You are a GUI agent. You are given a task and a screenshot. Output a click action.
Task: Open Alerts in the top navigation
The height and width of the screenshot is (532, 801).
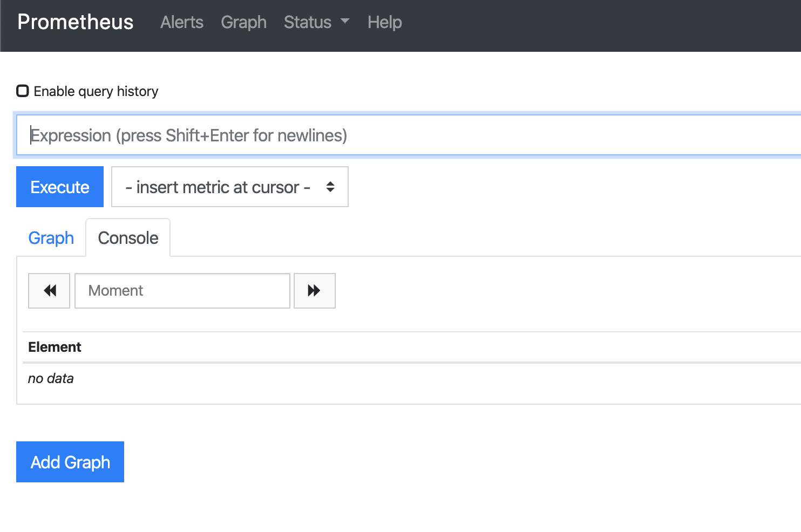pyautogui.click(x=181, y=22)
